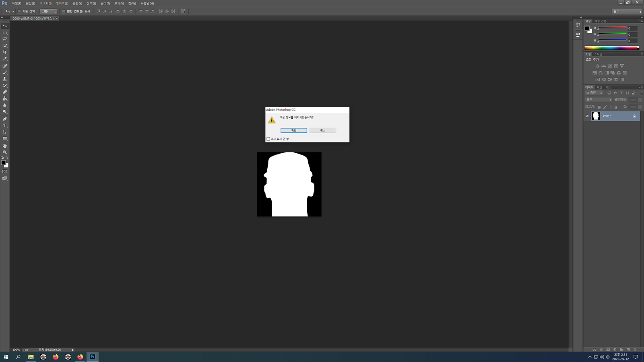Click the 확인 button in the dialog
Viewport: 644px width, 362px height.
(294, 130)
